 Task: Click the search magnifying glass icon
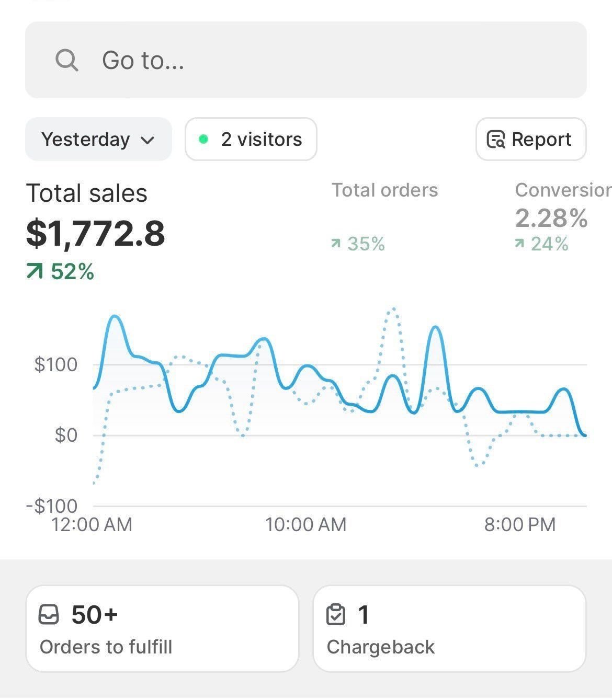pos(66,61)
